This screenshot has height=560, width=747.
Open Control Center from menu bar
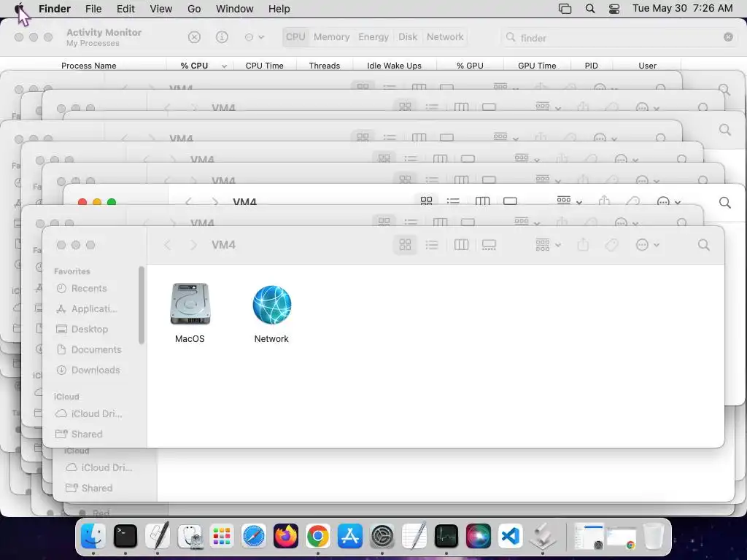coord(614,9)
